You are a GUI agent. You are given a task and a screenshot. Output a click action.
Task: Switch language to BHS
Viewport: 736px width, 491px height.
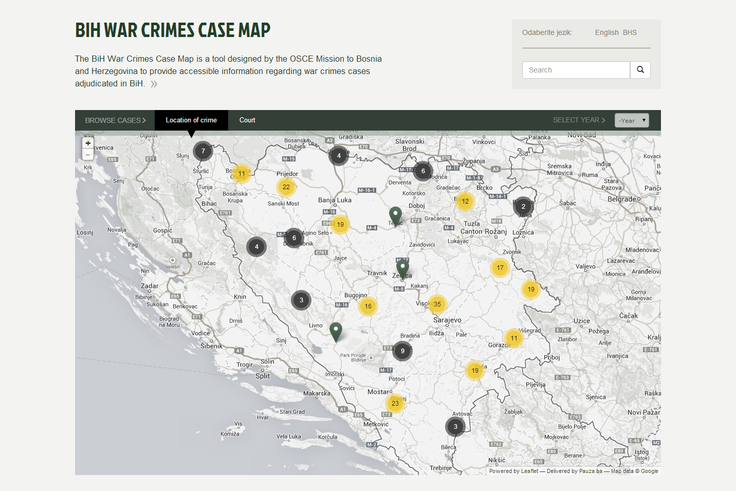click(x=630, y=33)
